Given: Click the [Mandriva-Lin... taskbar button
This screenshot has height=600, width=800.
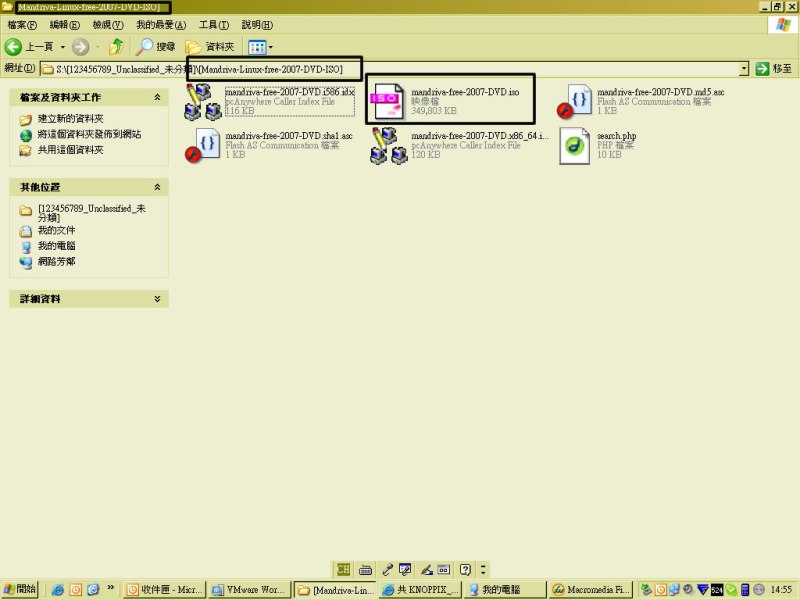Looking at the screenshot, I should 336,590.
